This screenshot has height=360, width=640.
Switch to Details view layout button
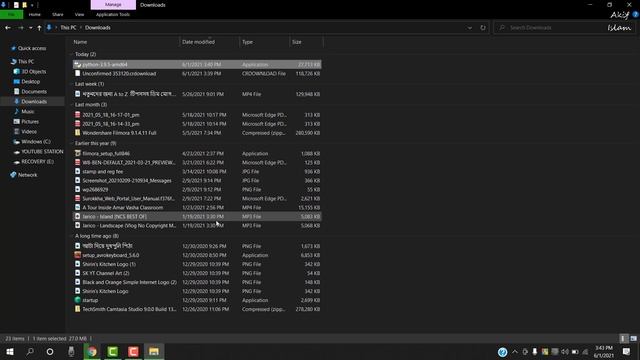(623, 338)
